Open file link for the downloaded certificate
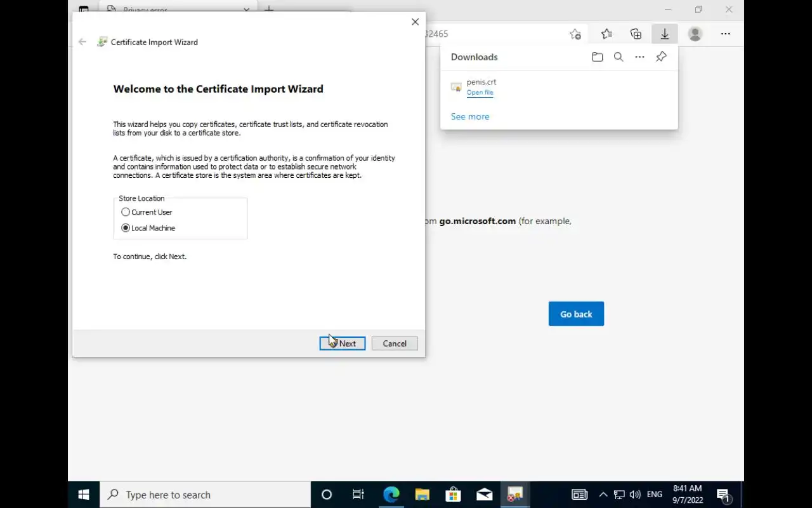812x508 pixels. click(480, 93)
